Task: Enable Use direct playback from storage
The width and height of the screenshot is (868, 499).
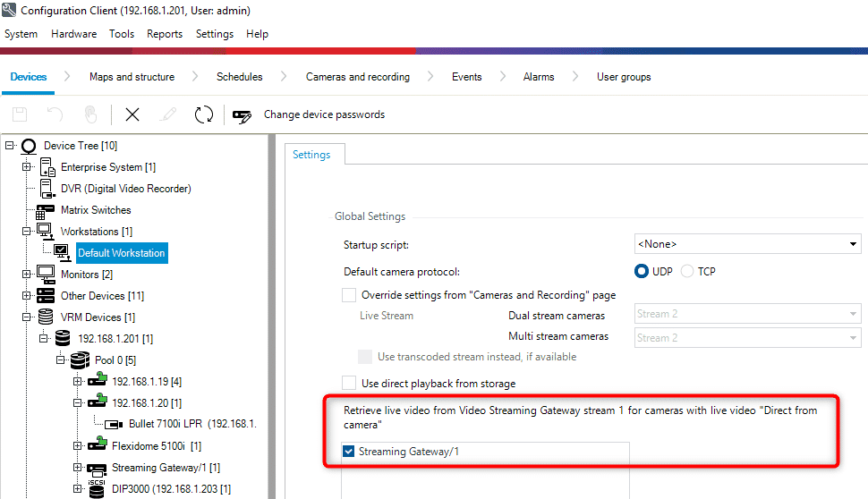Action: 349,384
